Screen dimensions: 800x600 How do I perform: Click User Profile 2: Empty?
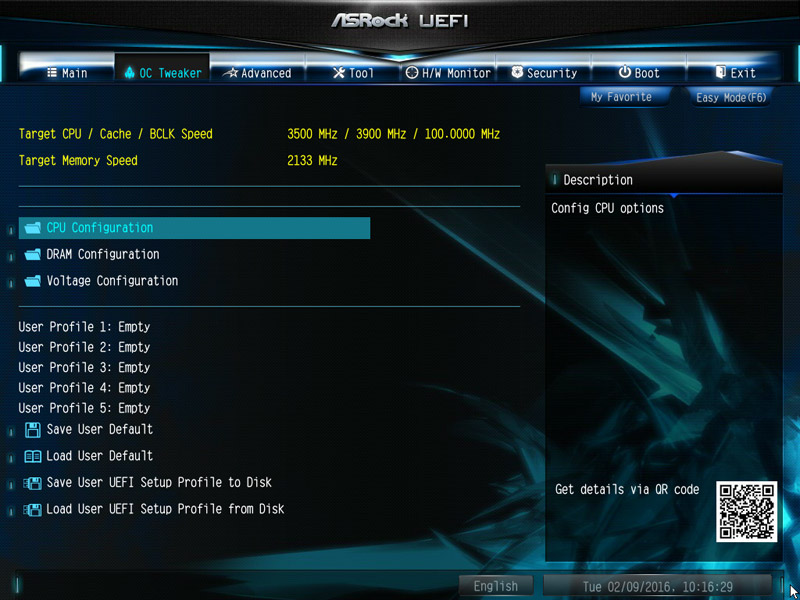coord(84,347)
